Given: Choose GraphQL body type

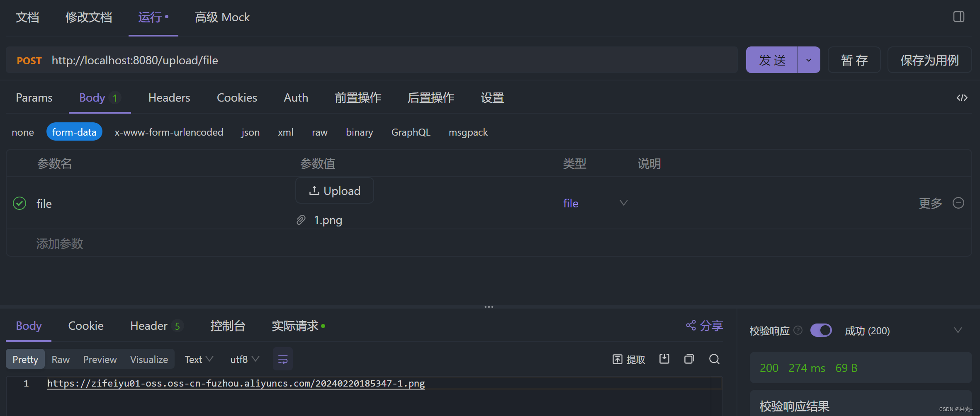Looking at the screenshot, I should (x=411, y=132).
